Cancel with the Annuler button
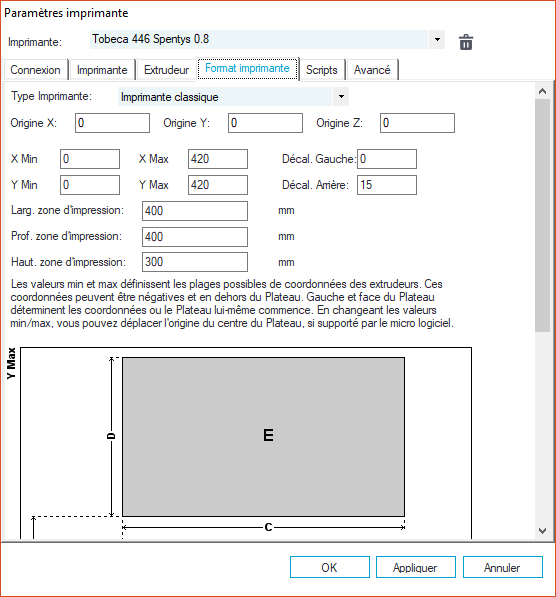 [x=503, y=567]
